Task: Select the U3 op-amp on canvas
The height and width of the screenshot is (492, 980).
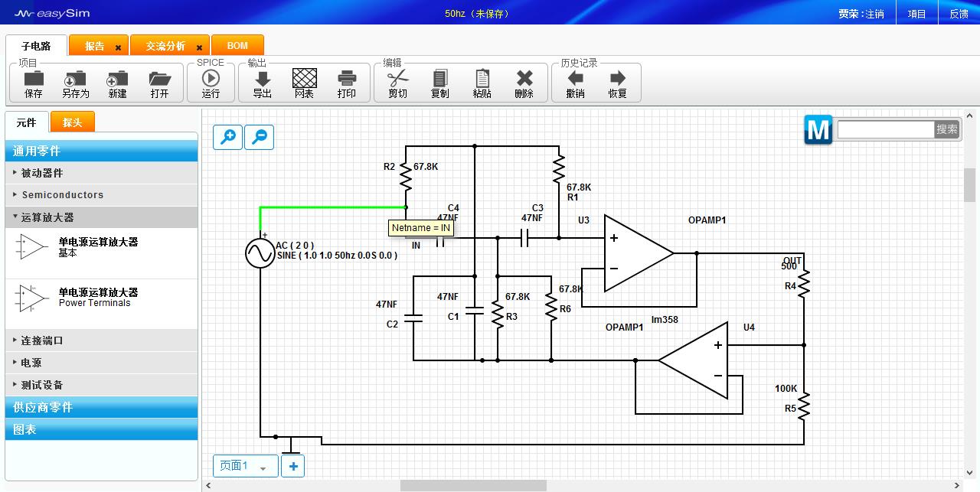Action: tap(639, 253)
